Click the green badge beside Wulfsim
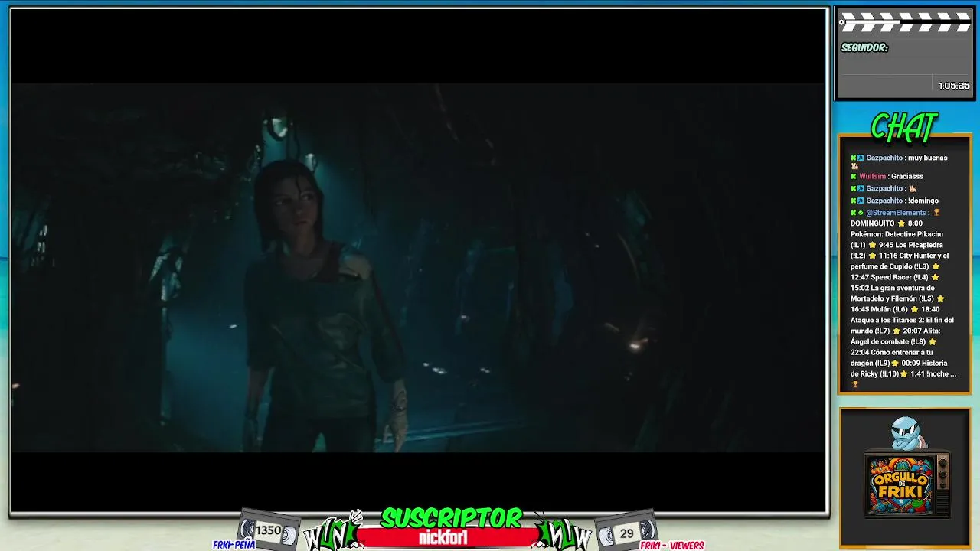 (854, 176)
